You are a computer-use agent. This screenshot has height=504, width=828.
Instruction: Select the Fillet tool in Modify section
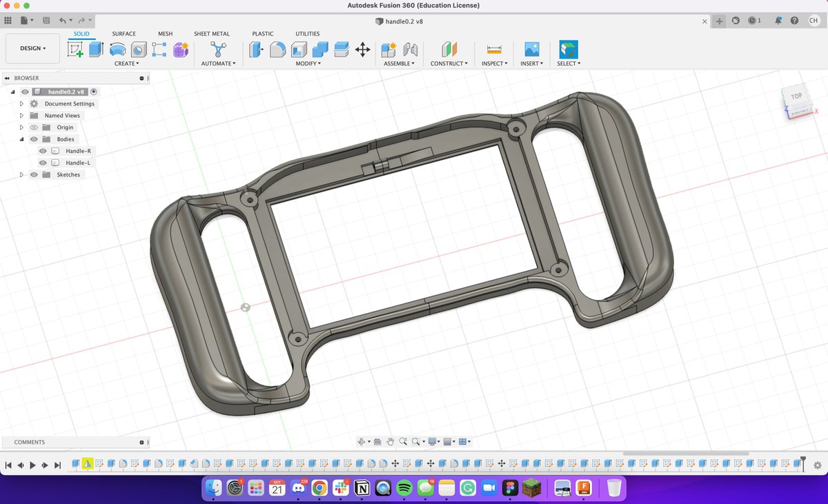[x=276, y=48]
